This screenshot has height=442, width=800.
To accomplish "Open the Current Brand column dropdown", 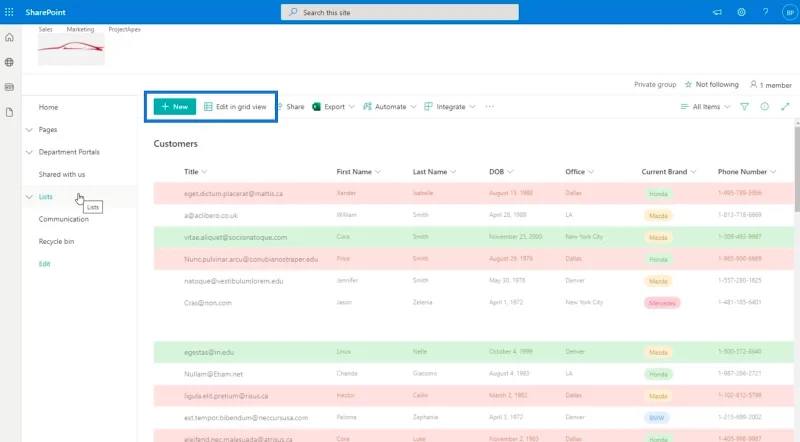I will (693, 172).
